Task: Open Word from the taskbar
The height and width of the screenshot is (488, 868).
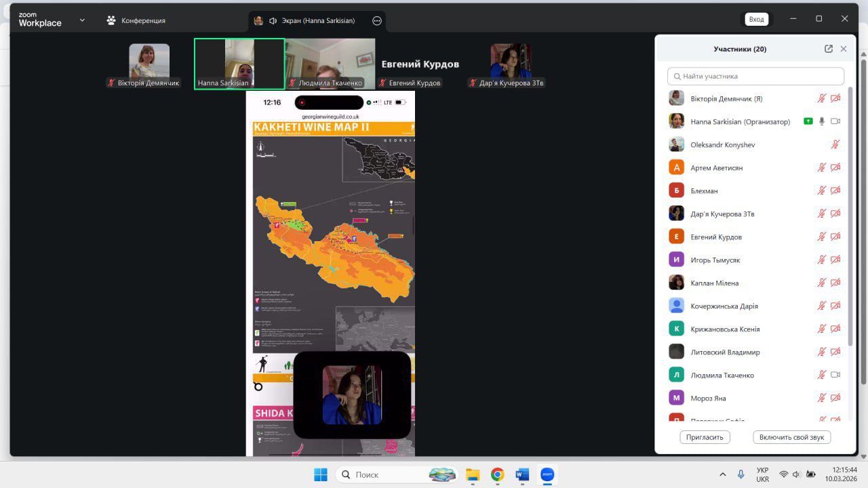Action: 522,474
